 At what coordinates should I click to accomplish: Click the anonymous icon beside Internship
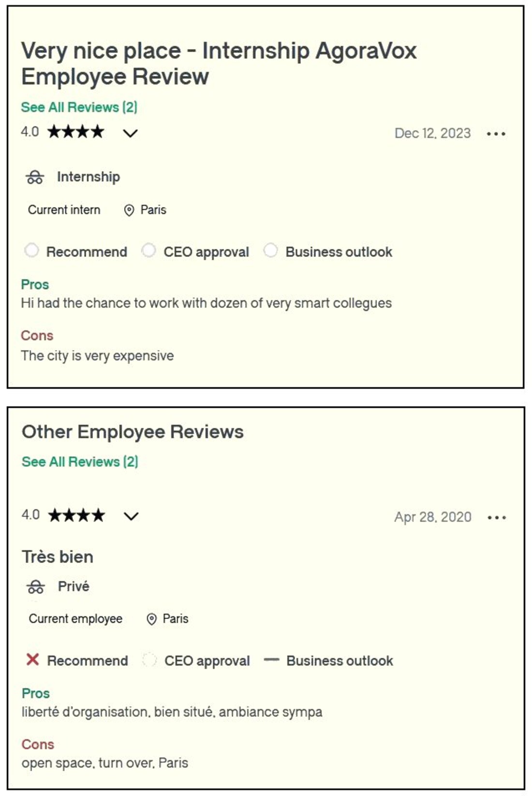[x=35, y=177]
